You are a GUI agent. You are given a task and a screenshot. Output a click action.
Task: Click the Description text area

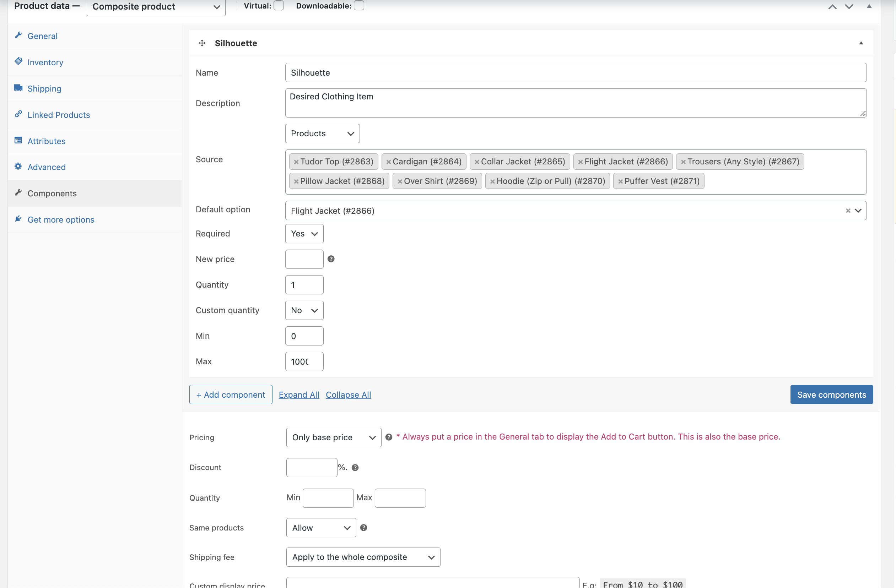tap(576, 103)
